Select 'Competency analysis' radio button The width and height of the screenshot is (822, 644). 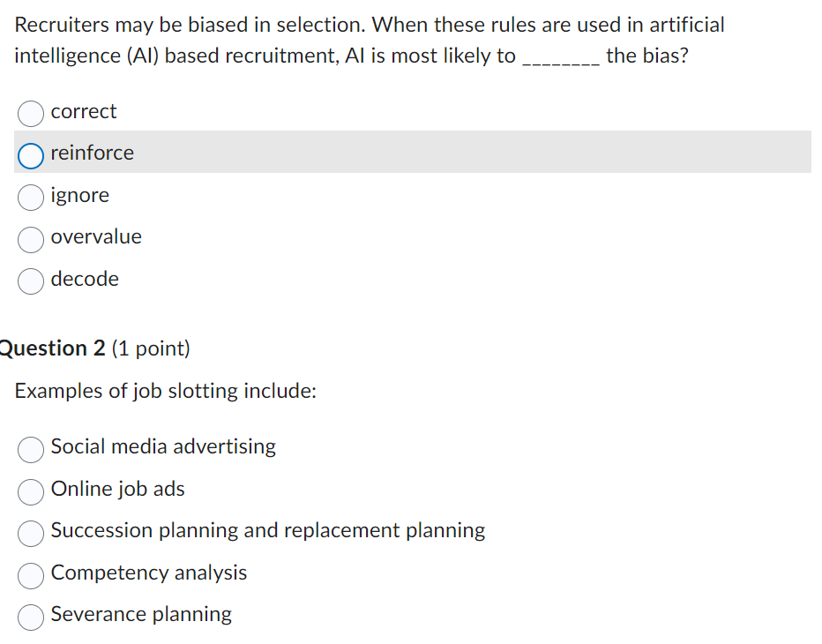click(x=30, y=576)
